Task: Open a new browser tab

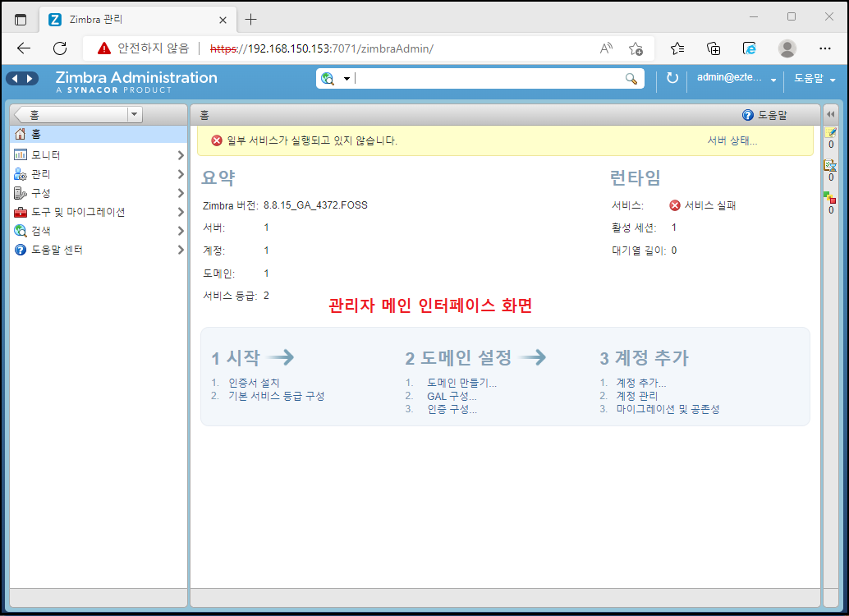Action: pos(250,20)
